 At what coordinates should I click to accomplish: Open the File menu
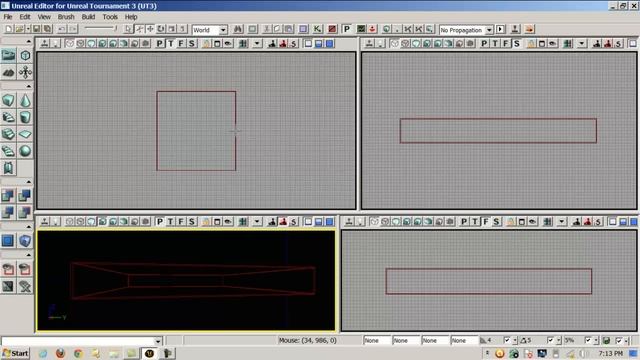pos(8,17)
